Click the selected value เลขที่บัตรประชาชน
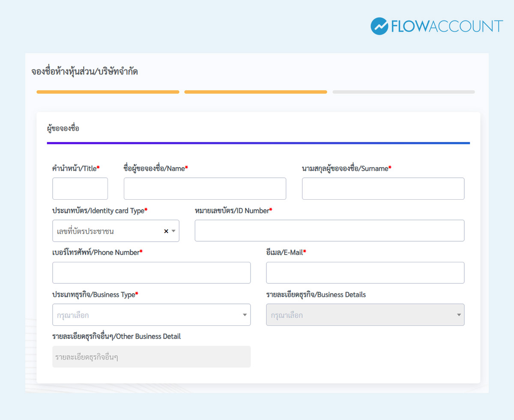Viewport: 514px width, 420px height. tap(85, 231)
